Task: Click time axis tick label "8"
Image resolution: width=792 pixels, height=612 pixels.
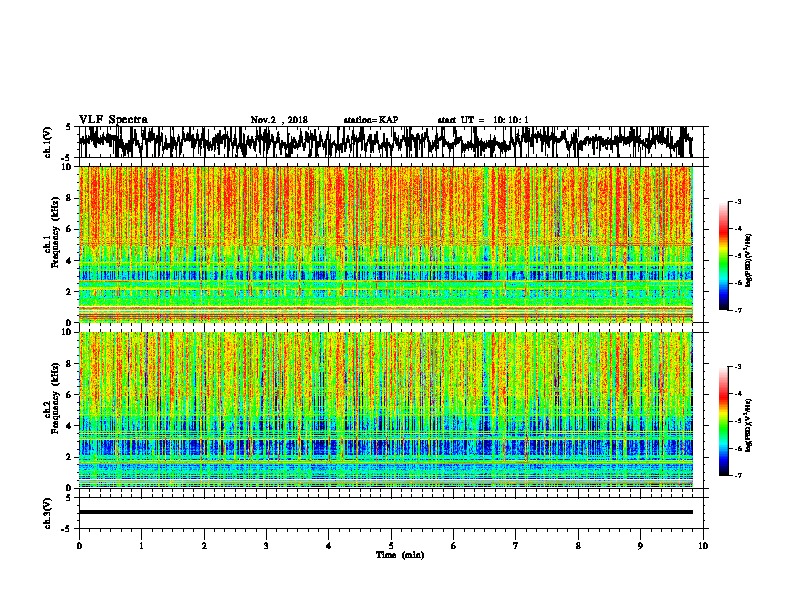Action: pyautogui.click(x=578, y=546)
